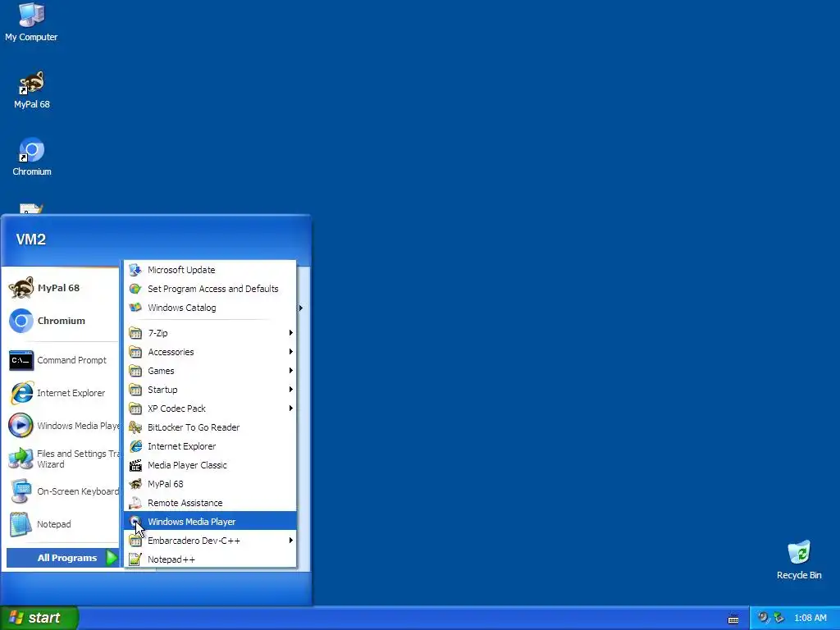Open the Games program folder

pyautogui.click(x=210, y=371)
